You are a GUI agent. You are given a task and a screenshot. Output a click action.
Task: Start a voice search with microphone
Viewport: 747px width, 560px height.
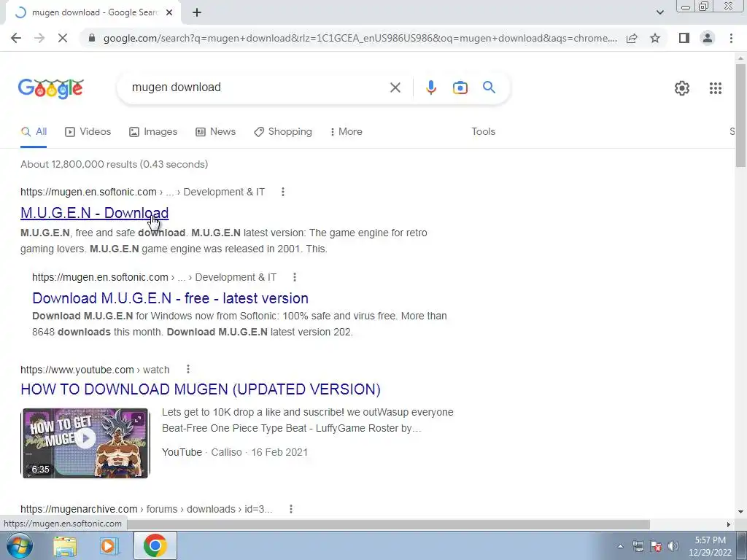click(x=430, y=87)
